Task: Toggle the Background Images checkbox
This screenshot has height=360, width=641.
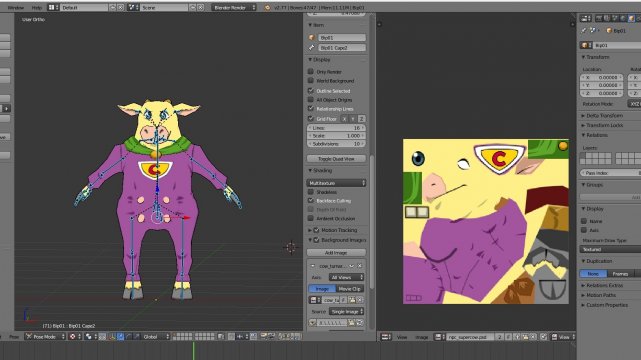Action: click(x=316, y=240)
